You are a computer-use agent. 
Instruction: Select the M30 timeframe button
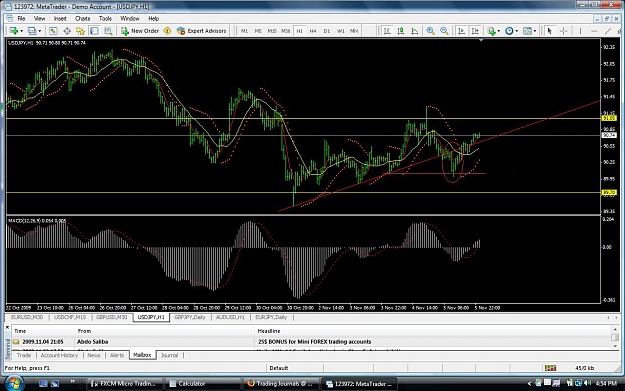285,31
